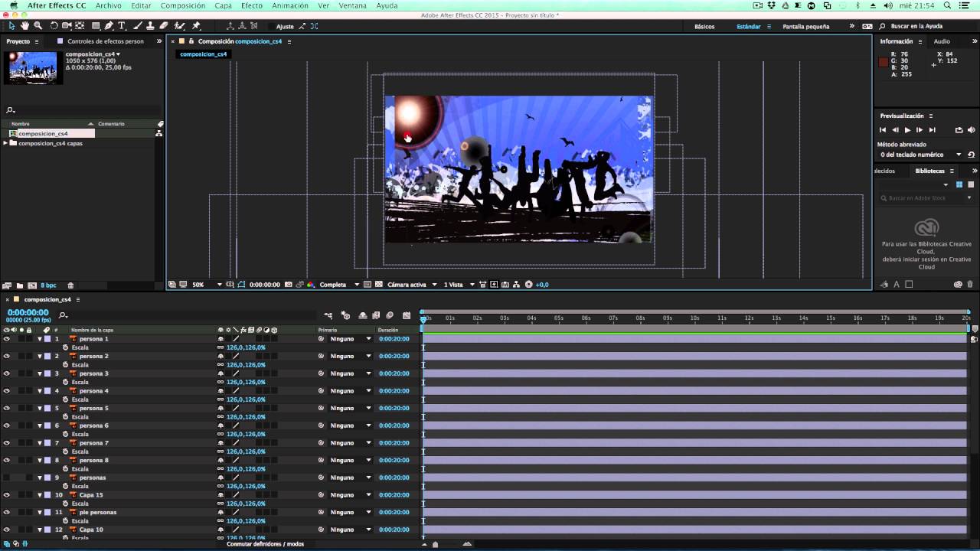Screen dimensions: 980x551
Task: Select the Rotation tool
Action: click(x=54, y=26)
